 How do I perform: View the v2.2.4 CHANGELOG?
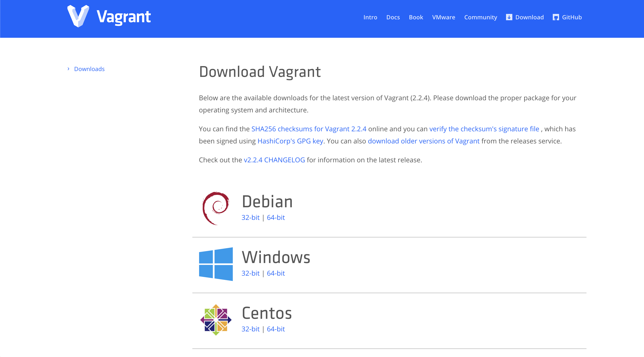[x=274, y=160]
